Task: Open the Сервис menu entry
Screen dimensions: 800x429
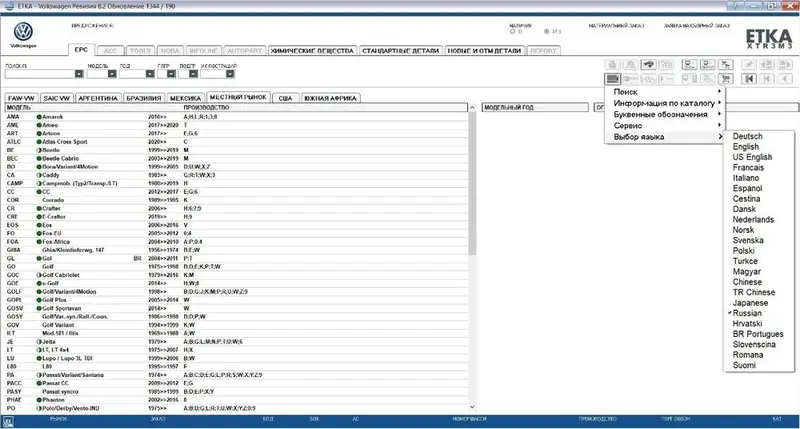Action: tap(664, 125)
